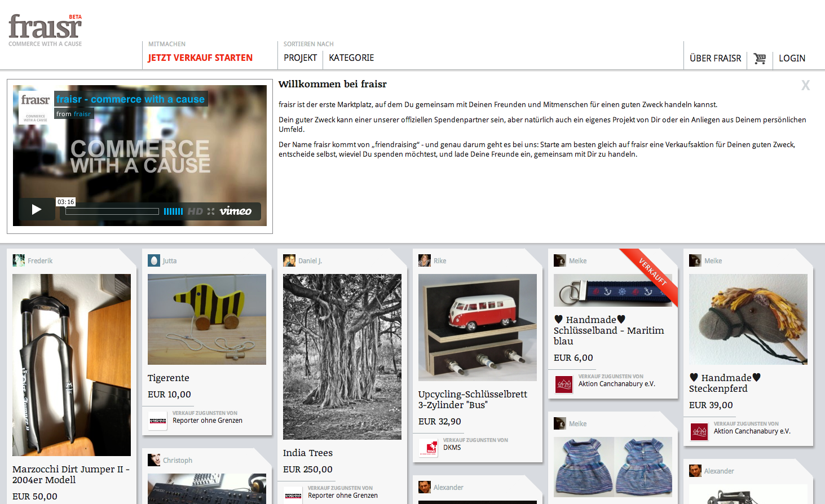825x504 pixels.
Task: Click the Aktion Canchanabury logo under Steckenpferd
Action: pos(699,432)
